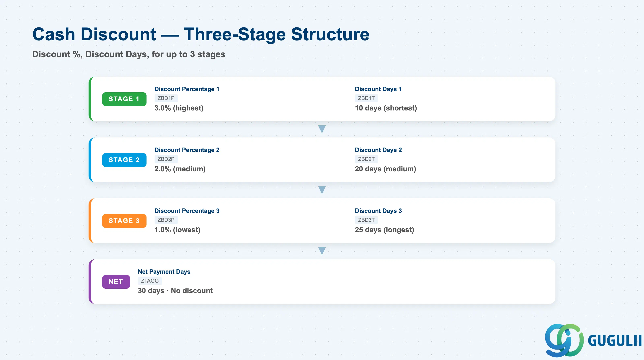This screenshot has width=644, height=360.
Task: Click the Discount Days 2 heading
Action: click(x=378, y=150)
